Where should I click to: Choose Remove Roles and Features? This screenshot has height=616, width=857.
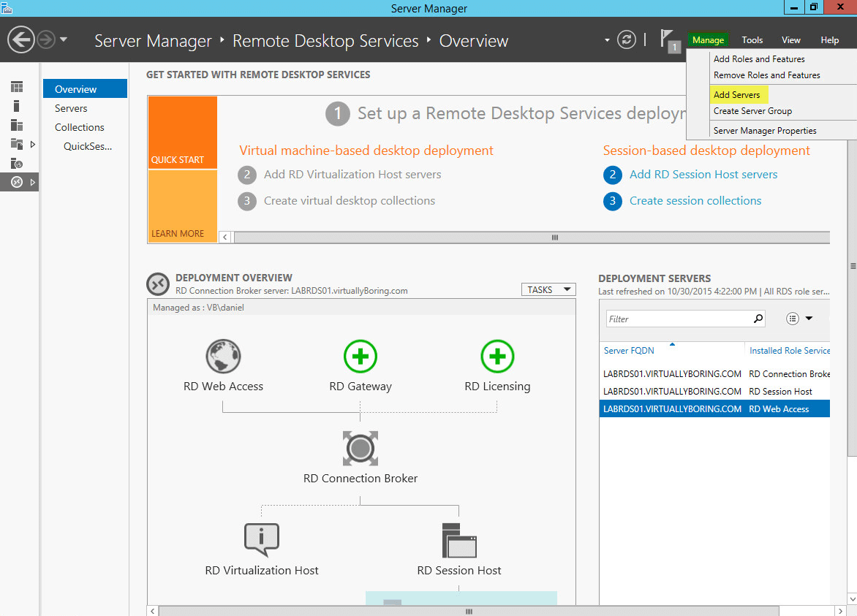[766, 75]
